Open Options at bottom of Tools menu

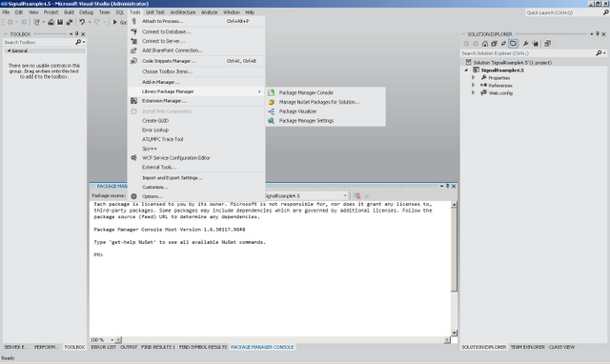(x=152, y=197)
